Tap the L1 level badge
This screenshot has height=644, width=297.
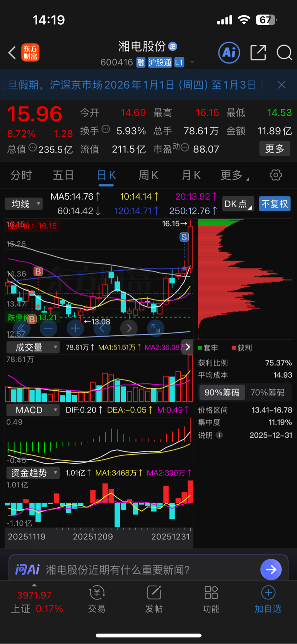click(x=179, y=62)
